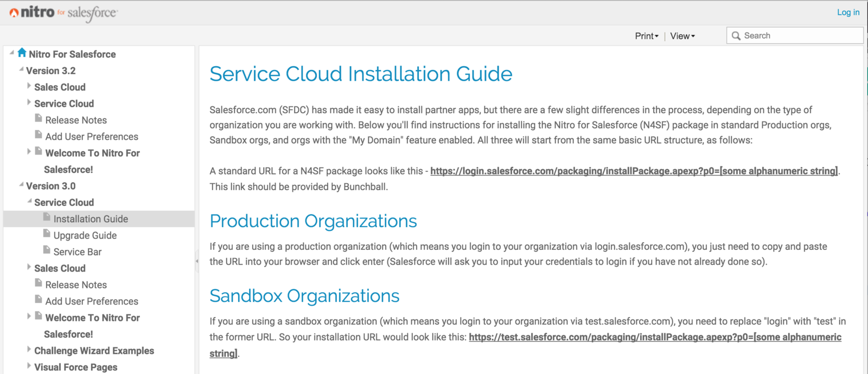This screenshot has height=374, width=868.
Task: Select Installation Guide in the tree
Action: [x=91, y=219]
